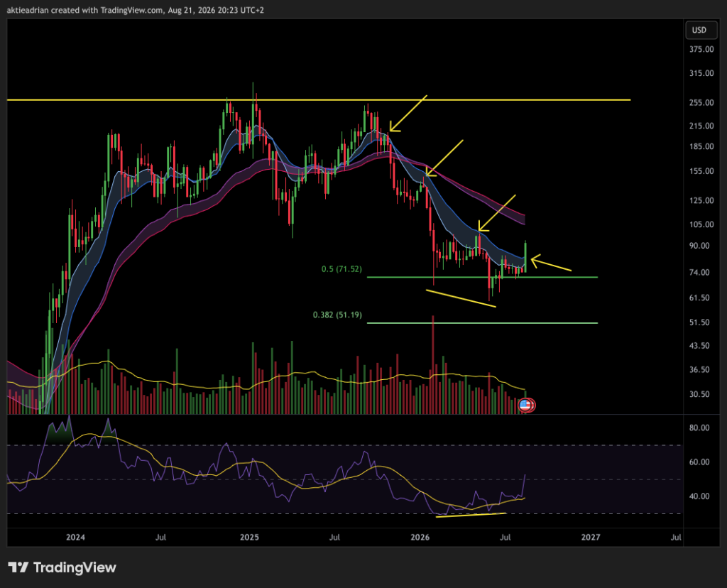Click the 36.50 price axis label

click(699, 370)
